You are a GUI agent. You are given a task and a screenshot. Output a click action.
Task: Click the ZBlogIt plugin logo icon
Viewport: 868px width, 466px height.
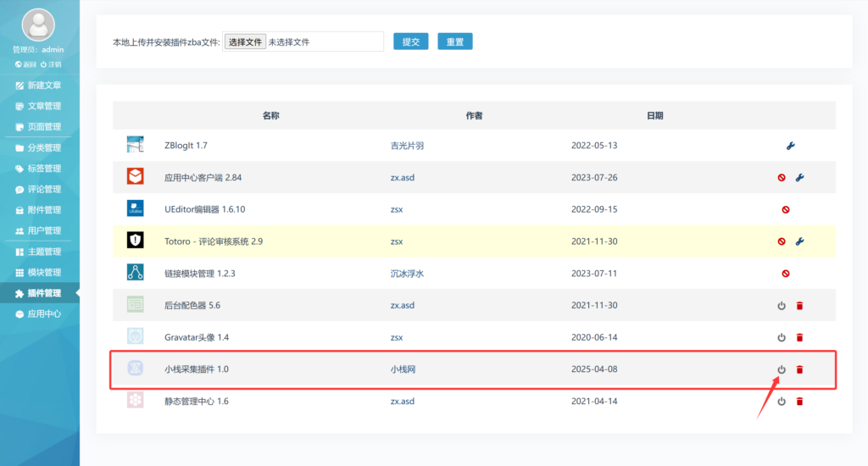(135, 144)
